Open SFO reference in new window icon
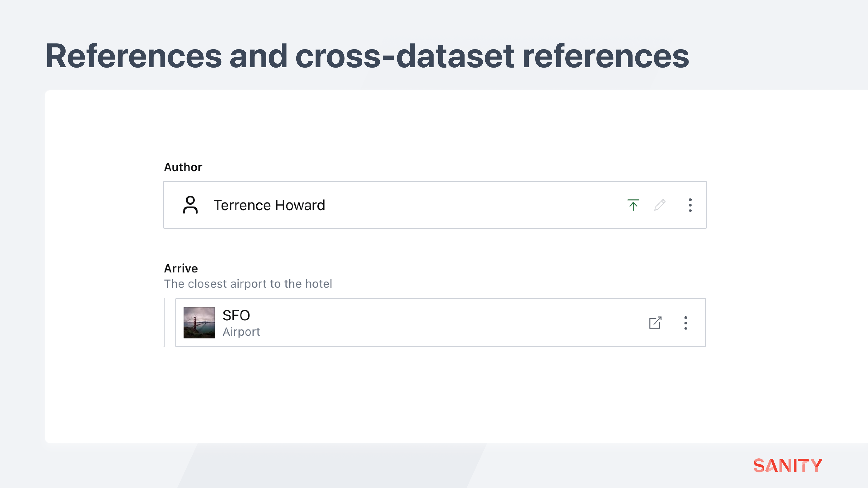 pos(655,323)
